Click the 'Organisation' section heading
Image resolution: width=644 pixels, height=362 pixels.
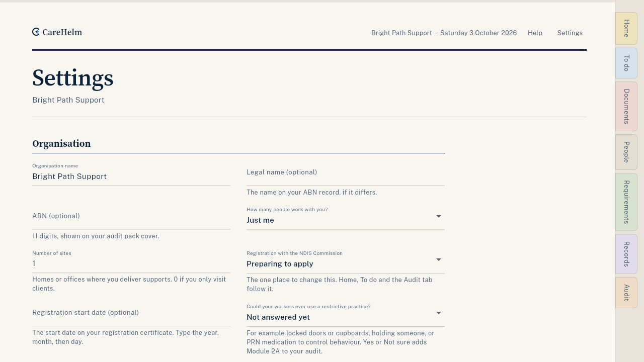(x=61, y=144)
